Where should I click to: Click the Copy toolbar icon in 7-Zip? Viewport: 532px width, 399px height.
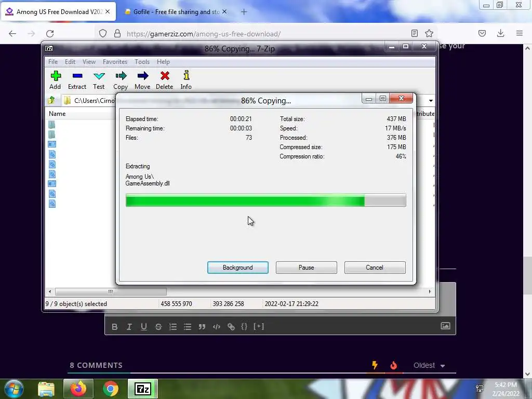click(x=121, y=79)
